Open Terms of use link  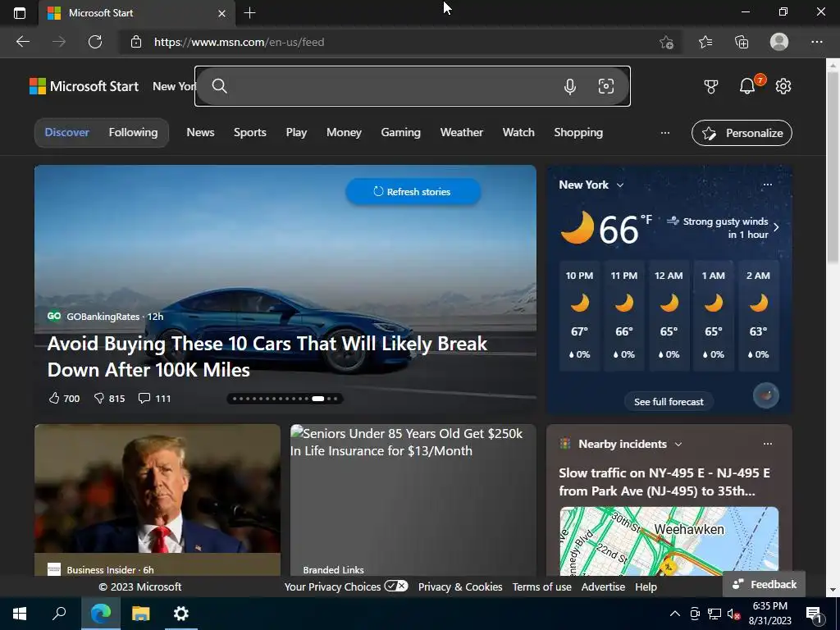(x=541, y=587)
